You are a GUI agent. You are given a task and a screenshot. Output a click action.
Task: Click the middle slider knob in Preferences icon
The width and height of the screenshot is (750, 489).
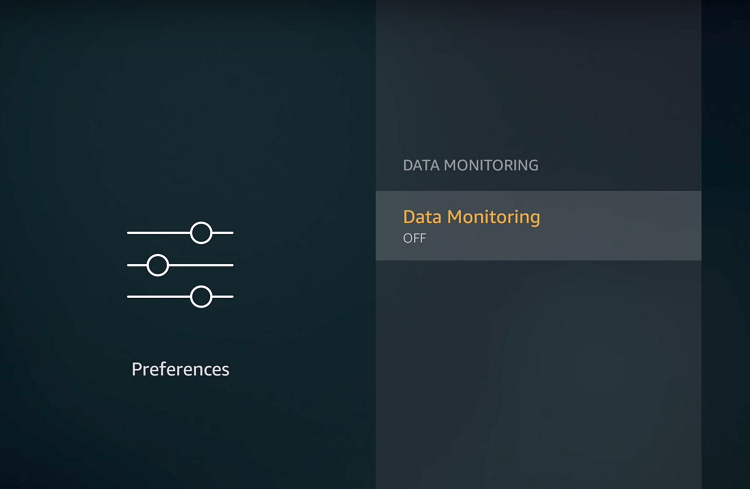(x=158, y=265)
